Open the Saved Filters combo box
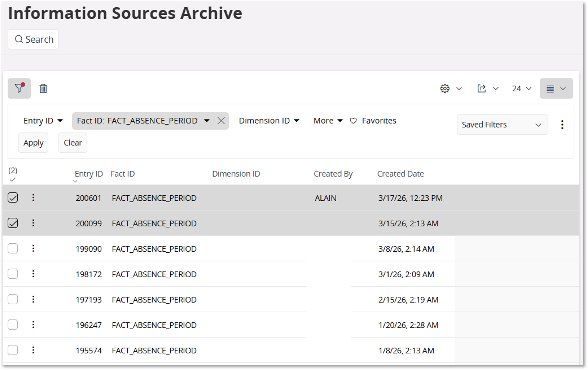Screen dimensions: 588x370 502,124
